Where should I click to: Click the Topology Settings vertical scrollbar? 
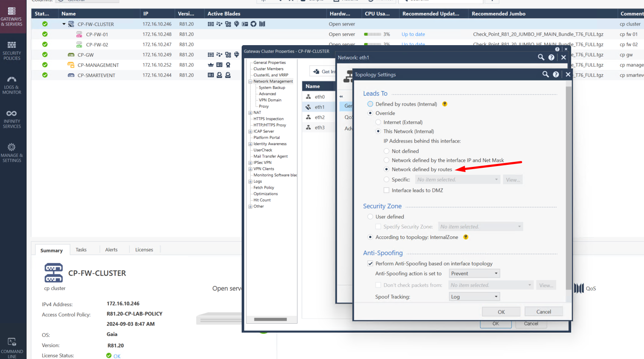pos(568,187)
